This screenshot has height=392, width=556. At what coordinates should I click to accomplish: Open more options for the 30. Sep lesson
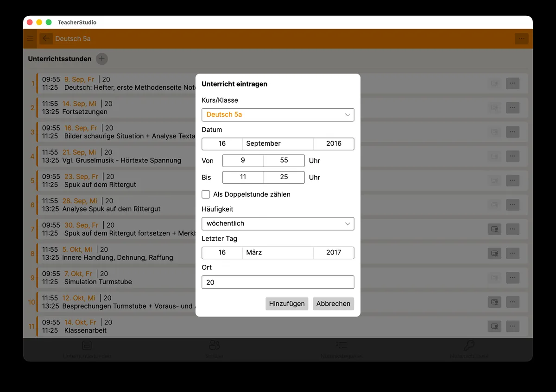(x=512, y=229)
